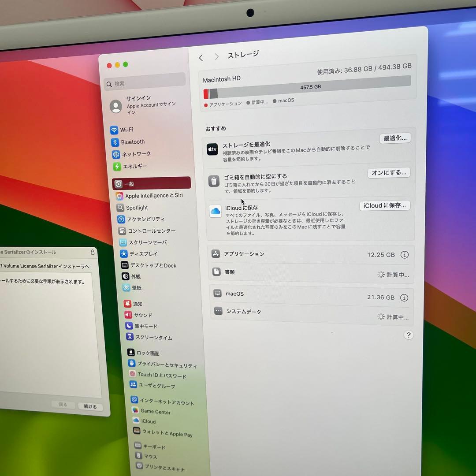
Task: Open iCloud entry in sidebar list
Action: point(145,421)
